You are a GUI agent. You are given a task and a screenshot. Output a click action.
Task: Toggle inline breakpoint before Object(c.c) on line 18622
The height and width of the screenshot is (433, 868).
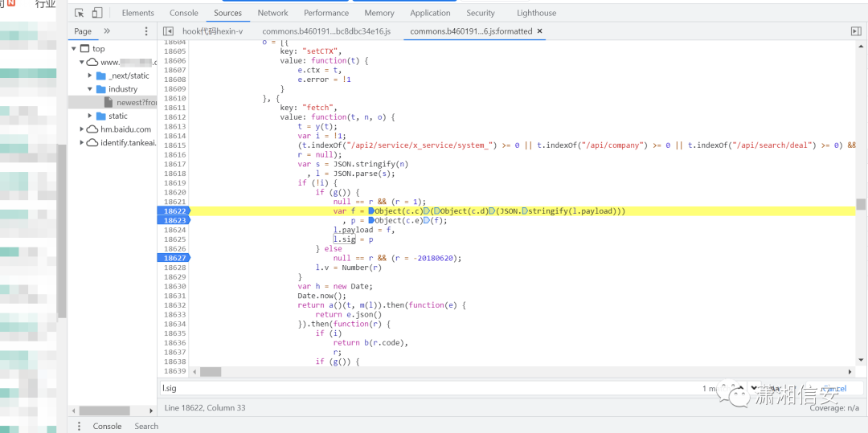[x=371, y=211]
